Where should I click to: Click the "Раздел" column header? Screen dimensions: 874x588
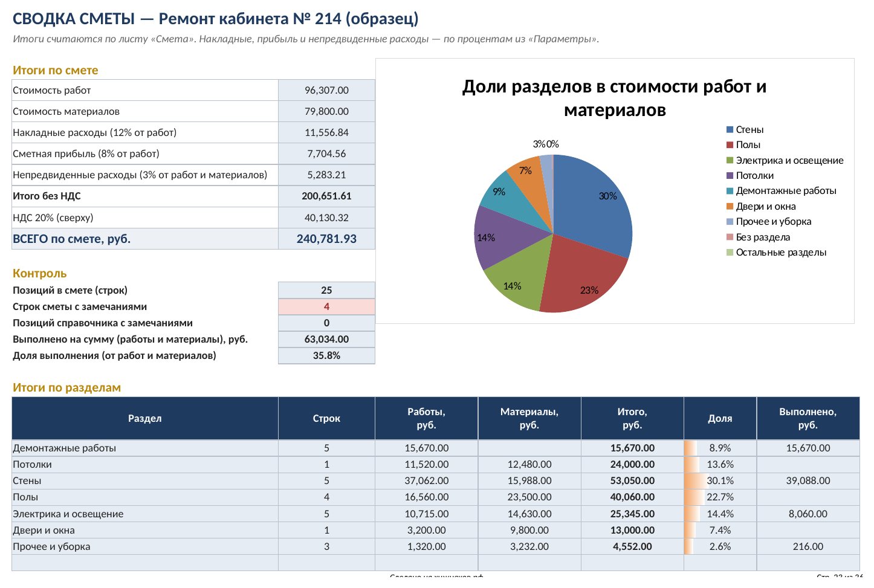pos(145,418)
